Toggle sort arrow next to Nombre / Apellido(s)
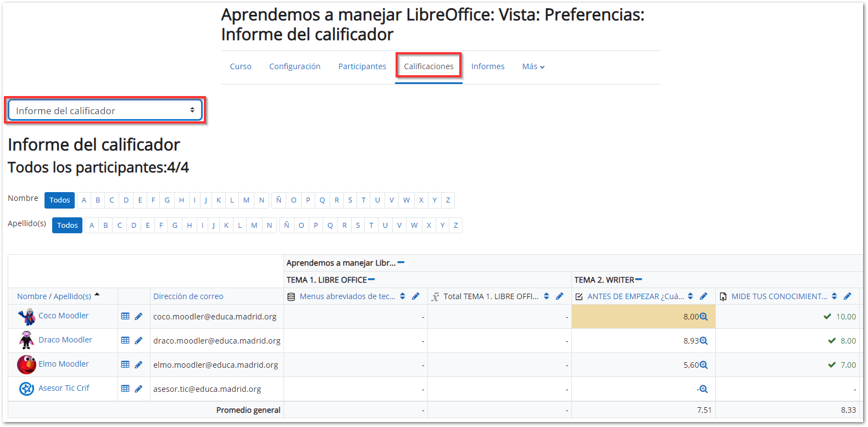Image resolution: width=868 pixels, height=427 pixels. point(97,295)
